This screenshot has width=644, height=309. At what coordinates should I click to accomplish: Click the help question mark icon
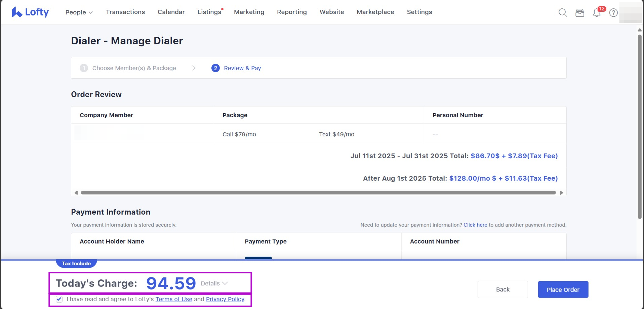(x=613, y=13)
